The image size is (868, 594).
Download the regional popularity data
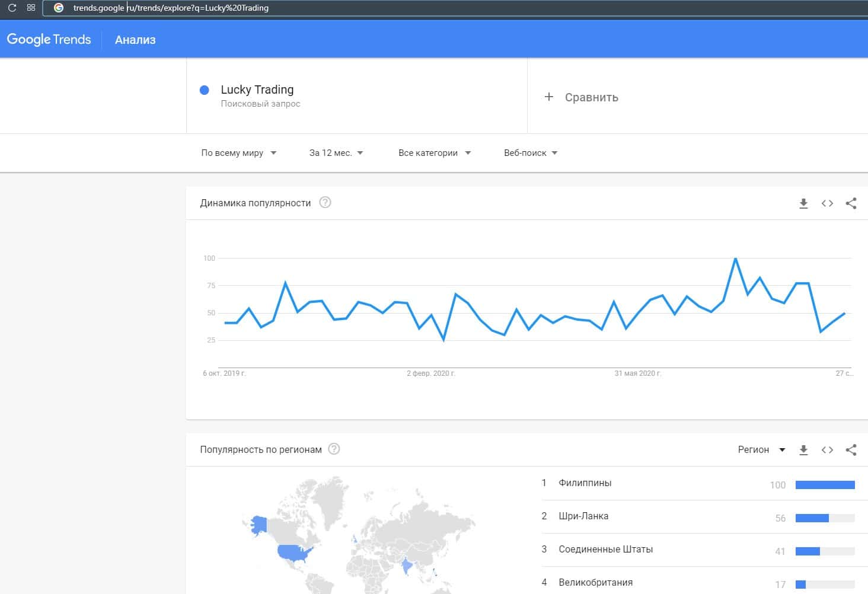coord(803,450)
